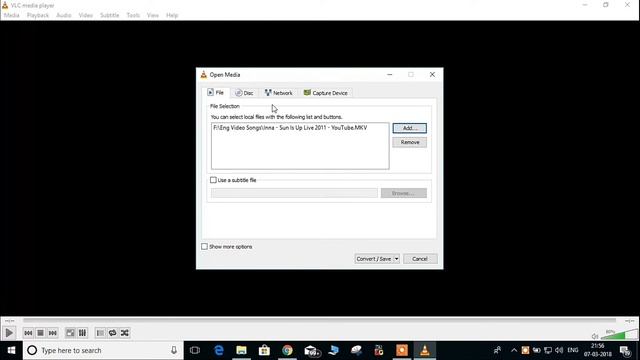Viewport: 640px width, 360px height.
Task: Open the People icon in system tray
Action: (x=497, y=350)
